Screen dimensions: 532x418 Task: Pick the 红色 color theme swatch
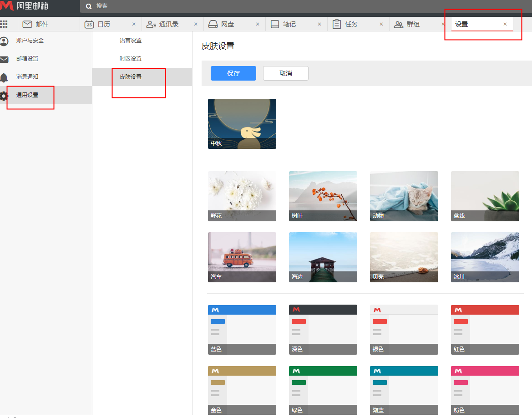(485, 329)
